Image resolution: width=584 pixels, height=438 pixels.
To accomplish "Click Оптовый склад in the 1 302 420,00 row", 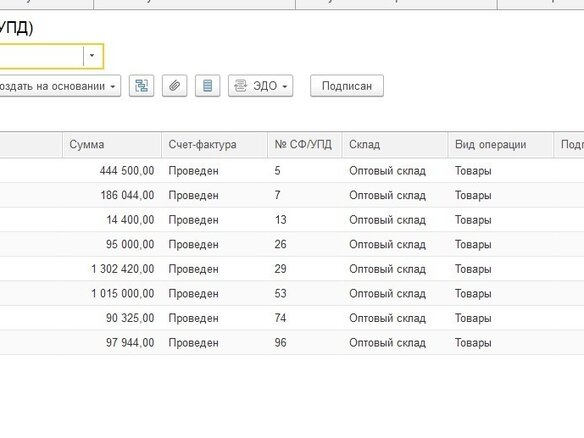I will pos(387,269).
